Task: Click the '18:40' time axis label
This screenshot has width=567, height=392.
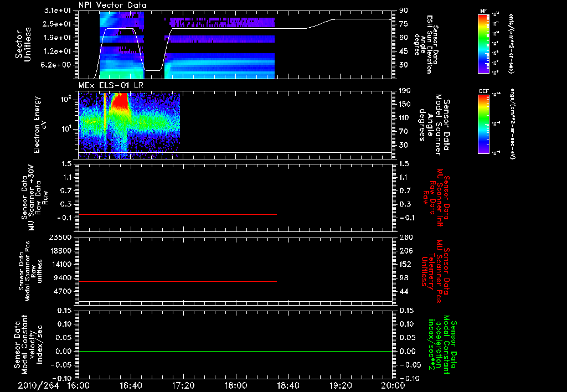Action: pyautogui.click(x=288, y=385)
